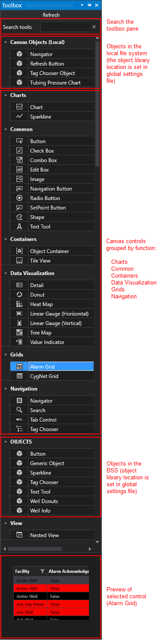164x644 pixels.
Task: Select the Navigation Button icon
Action: click(x=19, y=189)
